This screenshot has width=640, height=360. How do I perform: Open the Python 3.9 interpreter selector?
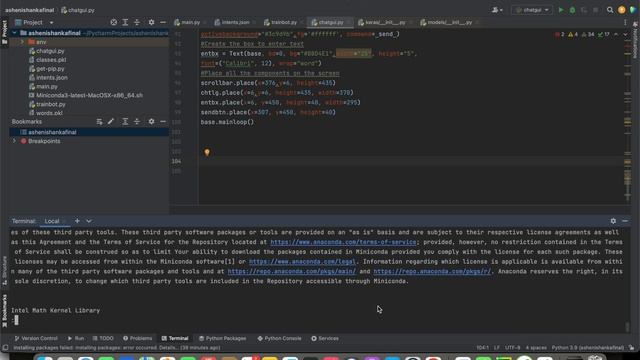tap(588, 348)
